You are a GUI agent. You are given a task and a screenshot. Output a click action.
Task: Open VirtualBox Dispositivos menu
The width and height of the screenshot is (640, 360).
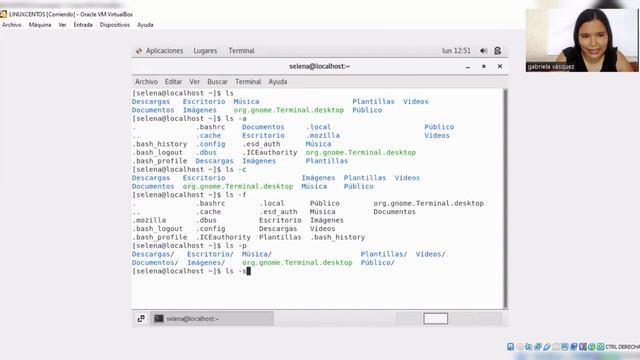click(115, 25)
